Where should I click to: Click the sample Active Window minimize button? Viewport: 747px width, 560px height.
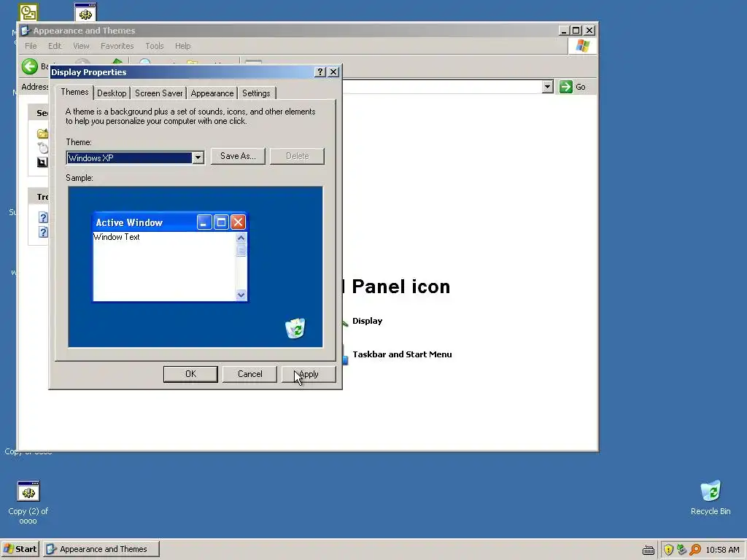coord(204,222)
